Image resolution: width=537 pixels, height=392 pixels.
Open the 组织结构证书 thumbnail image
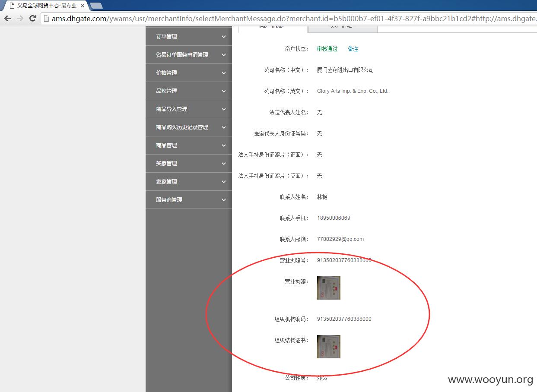[329, 347]
